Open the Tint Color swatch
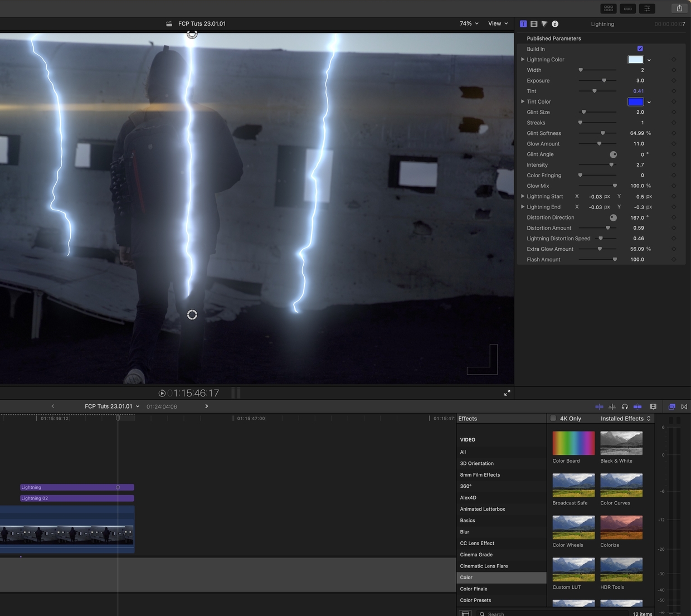This screenshot has height=616, width=691. [635, 101]
